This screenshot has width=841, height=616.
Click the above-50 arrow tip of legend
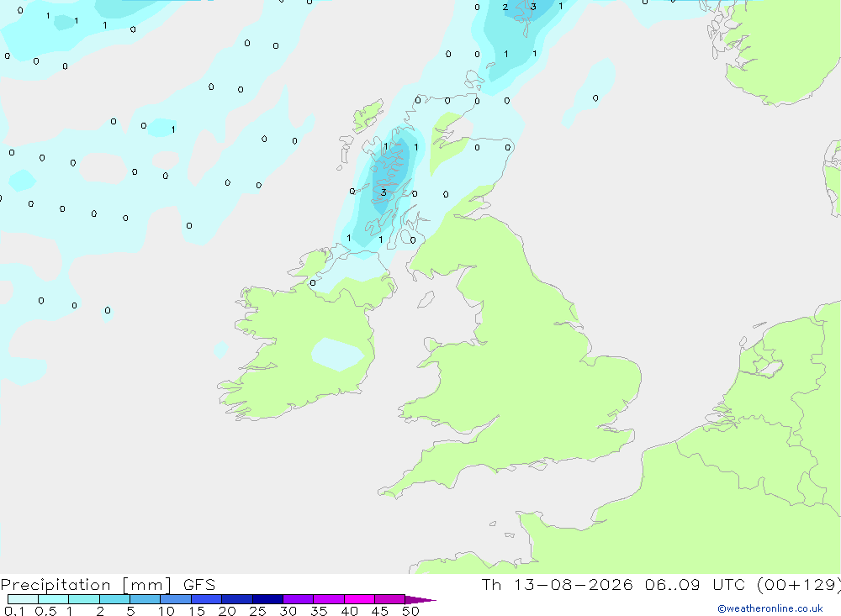420,600
